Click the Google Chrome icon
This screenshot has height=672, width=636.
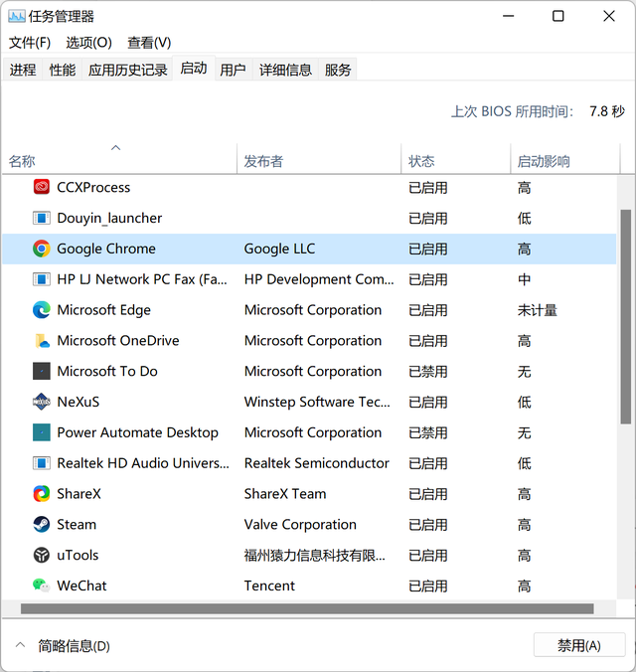(42, 249)
